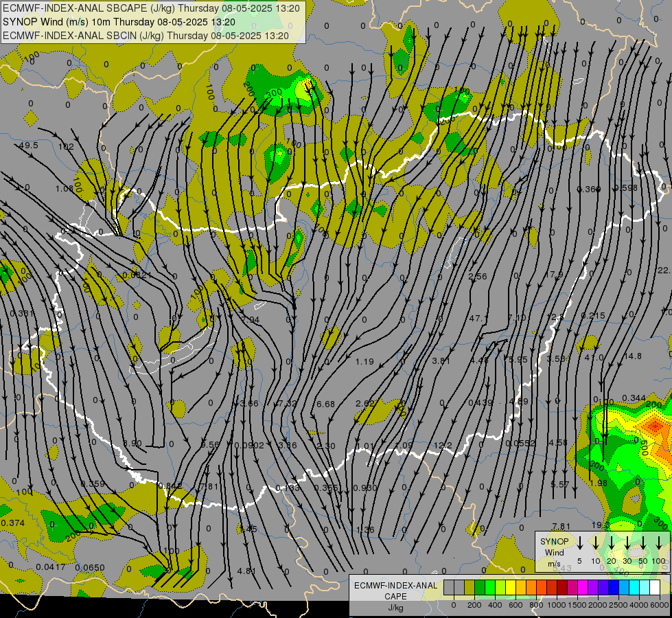Select the dark green CAPE legend swatch
672x618 pixels.
[x=480, y=588]
